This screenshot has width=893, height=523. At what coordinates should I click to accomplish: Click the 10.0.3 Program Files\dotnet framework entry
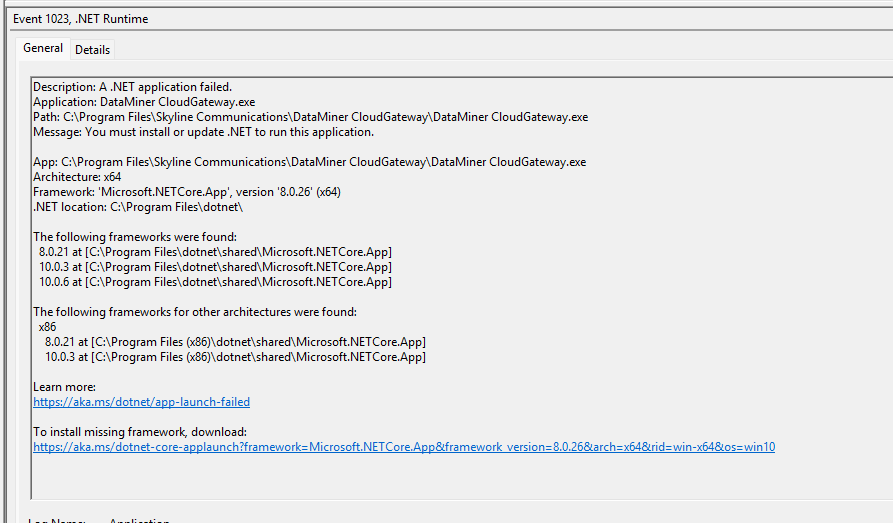point(215,267)
